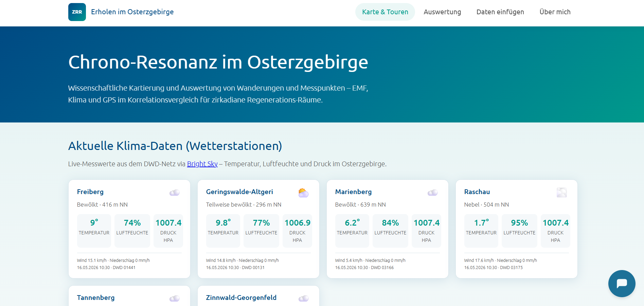Click 'DWD 00131' timestamp line

(x=235, y=268)
